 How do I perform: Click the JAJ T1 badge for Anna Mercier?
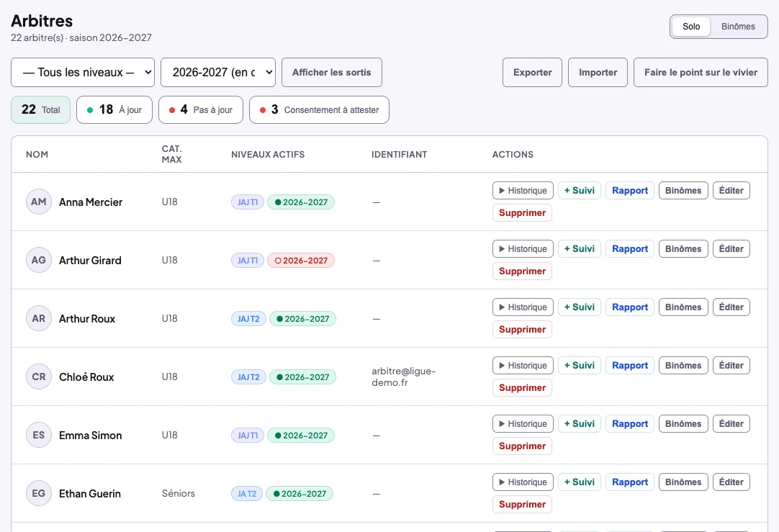(x=248, y=202)
